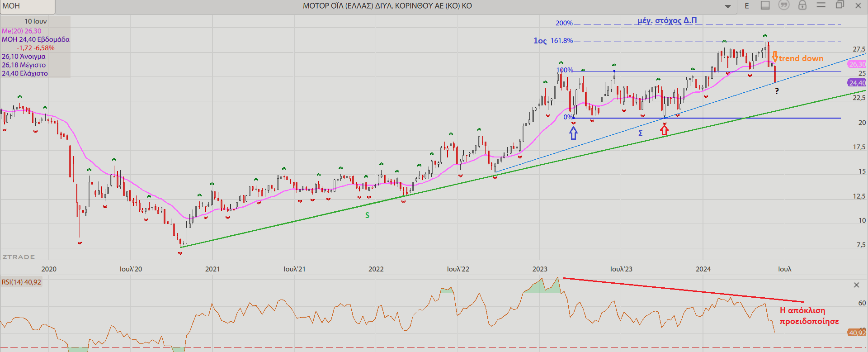Select the RSI(14) 40,92 indicator label
Viewport: 868px width, 352px height.
pos(21,282)
